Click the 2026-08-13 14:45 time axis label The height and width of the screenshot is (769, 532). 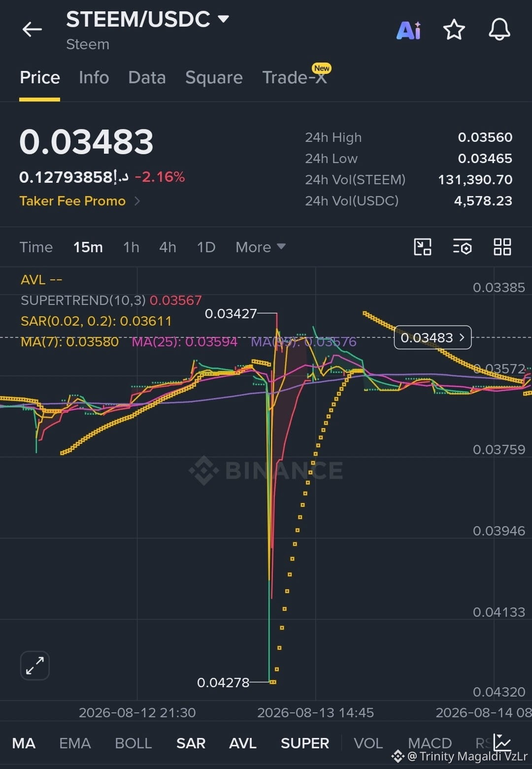point(316,712)
